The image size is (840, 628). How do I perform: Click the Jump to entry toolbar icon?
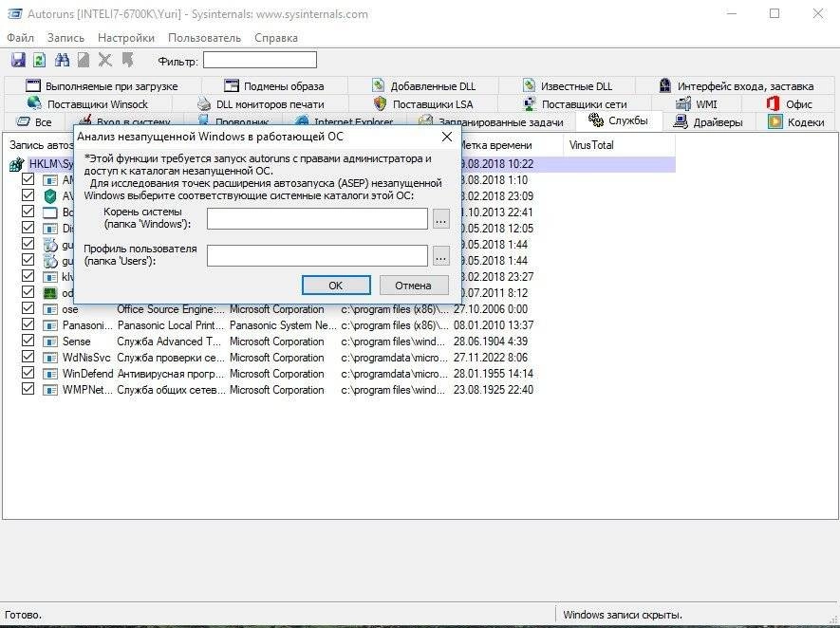click(x=127, y=60)
